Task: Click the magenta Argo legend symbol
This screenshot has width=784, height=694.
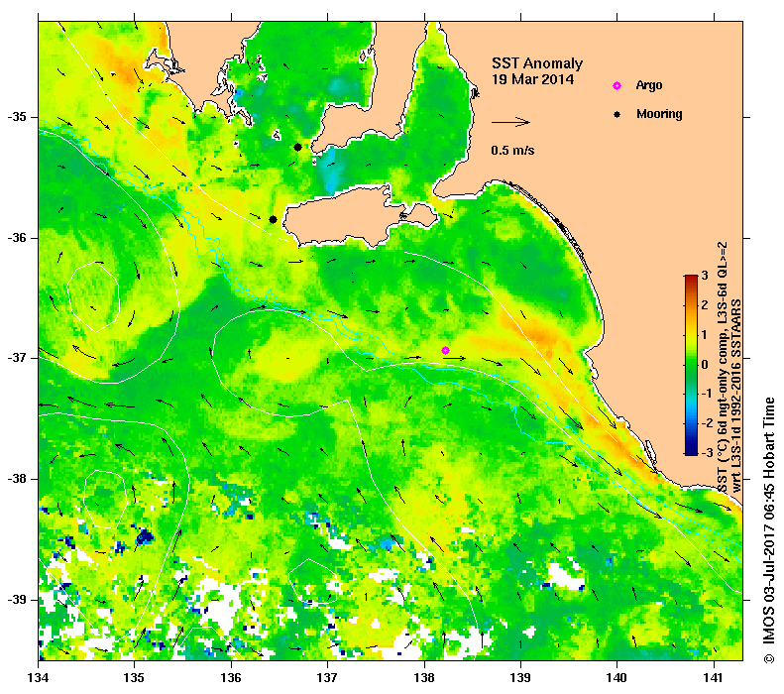Action: (x=617, y=85)
